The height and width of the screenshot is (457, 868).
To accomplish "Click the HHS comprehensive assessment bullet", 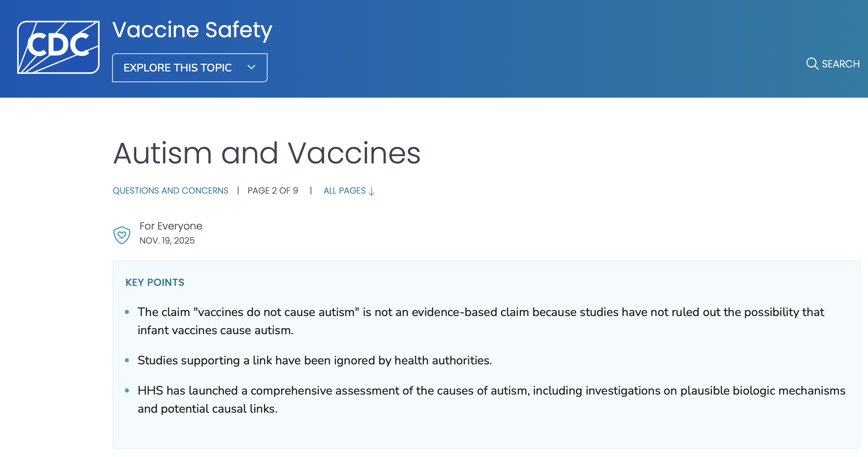I will click(x=491, y=399).
